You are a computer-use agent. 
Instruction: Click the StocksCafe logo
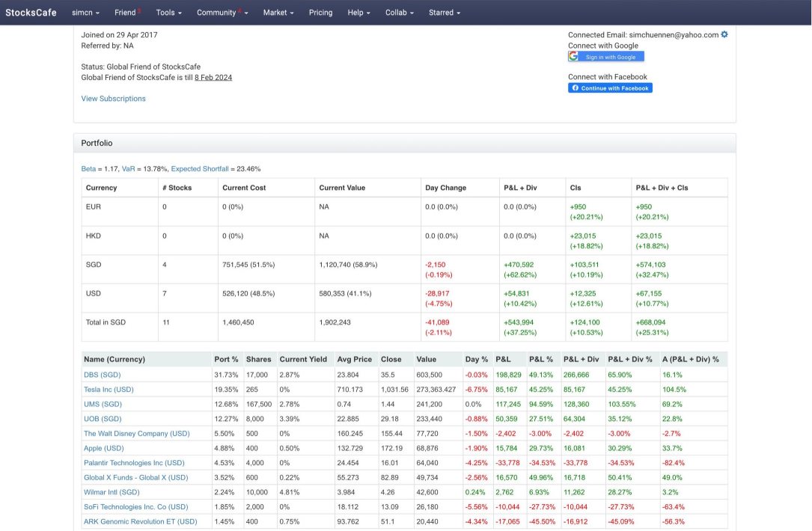pyautogui.click(x=31, y=13)
